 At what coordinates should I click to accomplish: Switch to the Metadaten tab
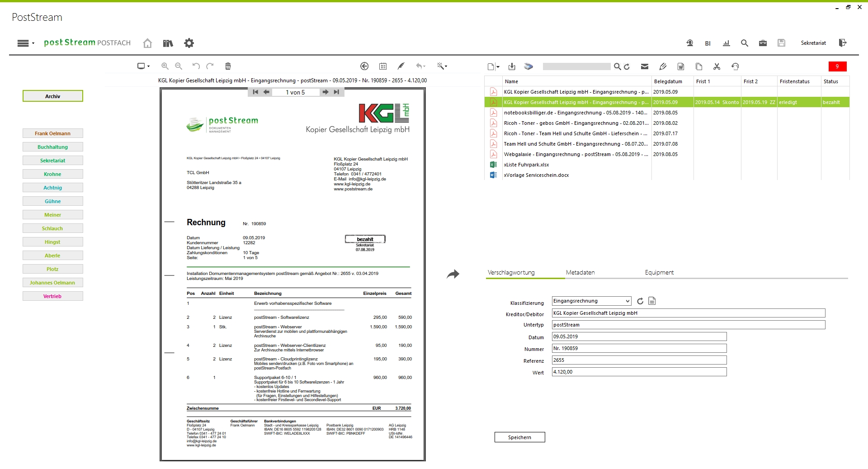click(580, 272)
